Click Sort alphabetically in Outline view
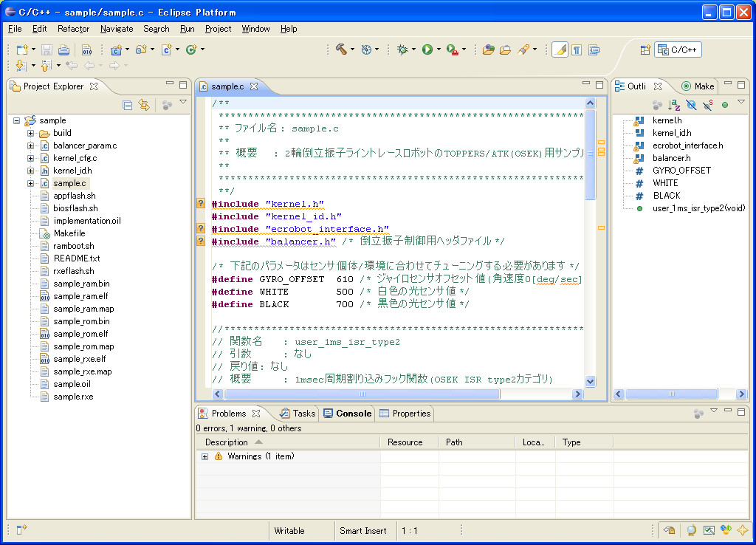Viewport: 756px width, 545px height. tap(674, 105)
